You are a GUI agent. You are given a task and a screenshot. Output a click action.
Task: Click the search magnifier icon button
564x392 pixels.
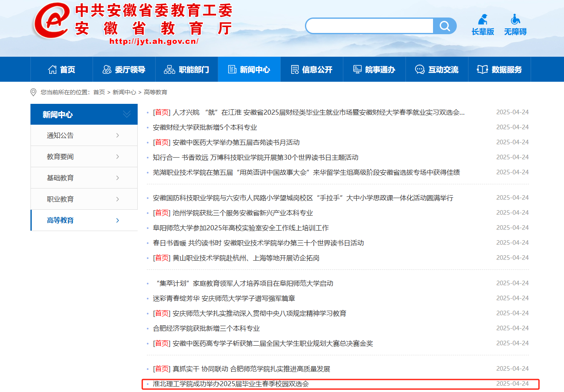coord(445,26)
